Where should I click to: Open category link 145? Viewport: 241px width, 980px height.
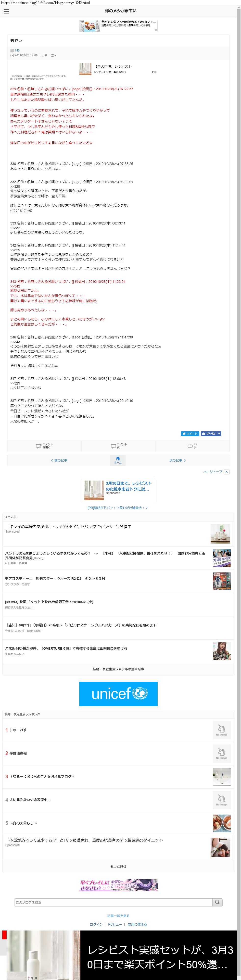[17, 50]
